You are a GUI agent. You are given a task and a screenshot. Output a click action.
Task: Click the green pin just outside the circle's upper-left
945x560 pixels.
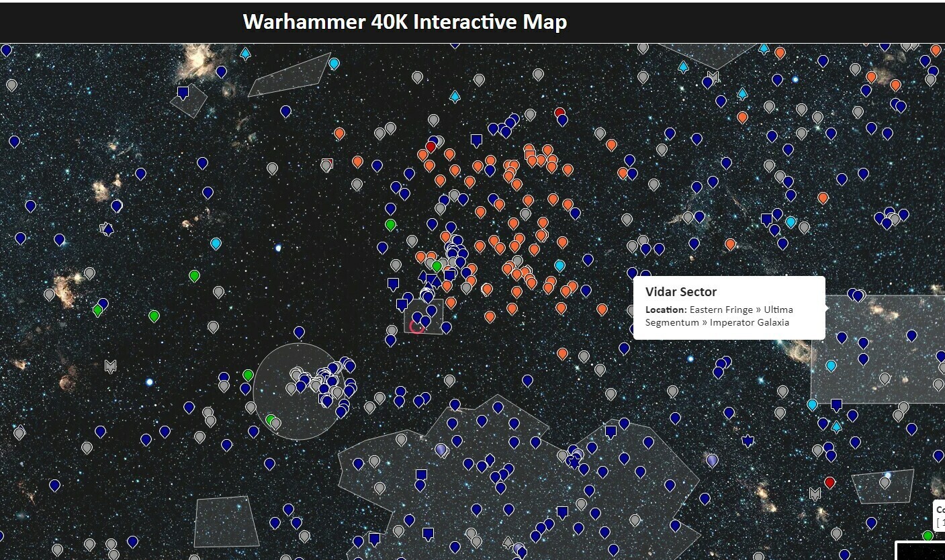tap(248, 375)
